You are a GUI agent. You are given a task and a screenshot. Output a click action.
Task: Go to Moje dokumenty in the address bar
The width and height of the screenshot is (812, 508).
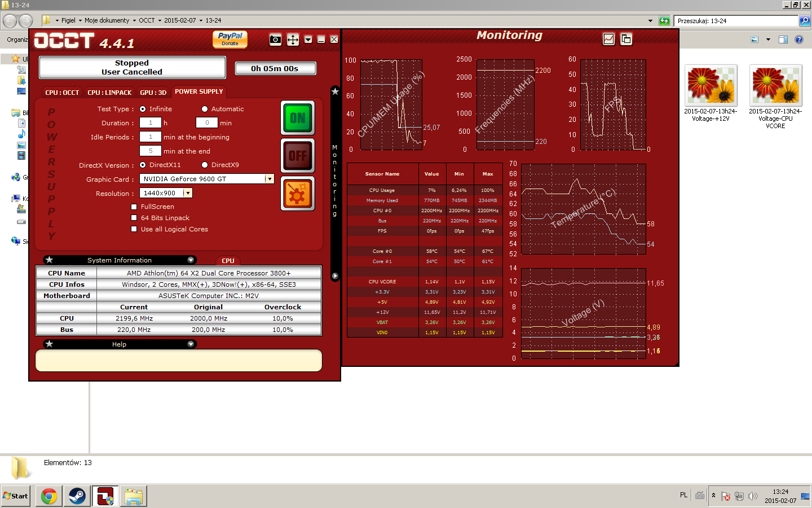click(x=107, y=20)
